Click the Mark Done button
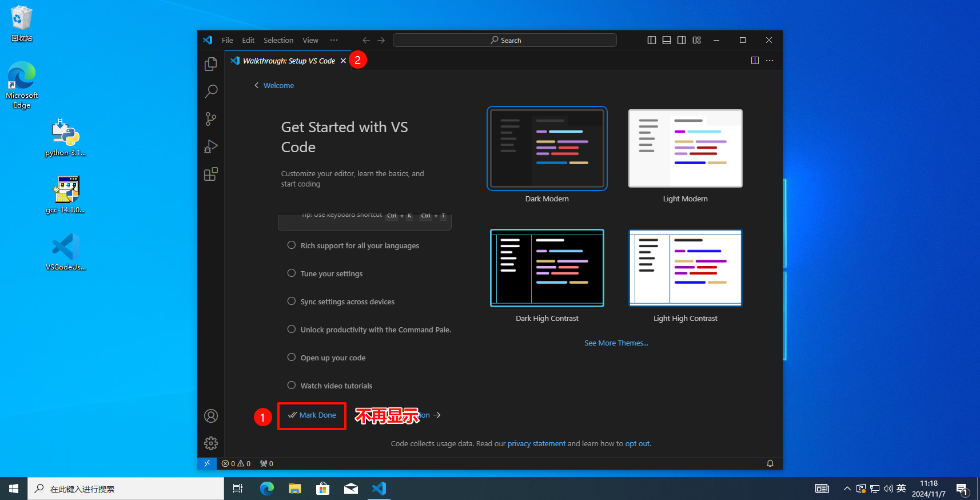This screenshot has height=500, width=980. 312,415
